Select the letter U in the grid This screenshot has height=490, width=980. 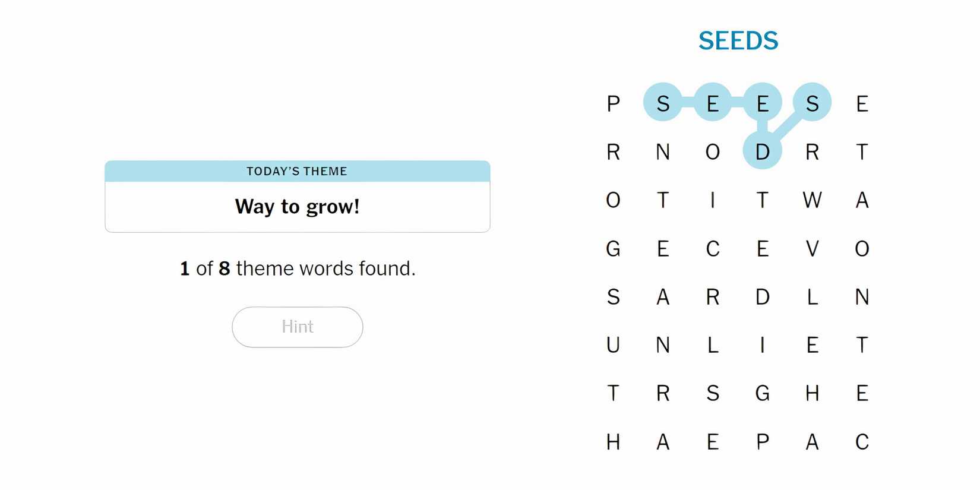613,345
